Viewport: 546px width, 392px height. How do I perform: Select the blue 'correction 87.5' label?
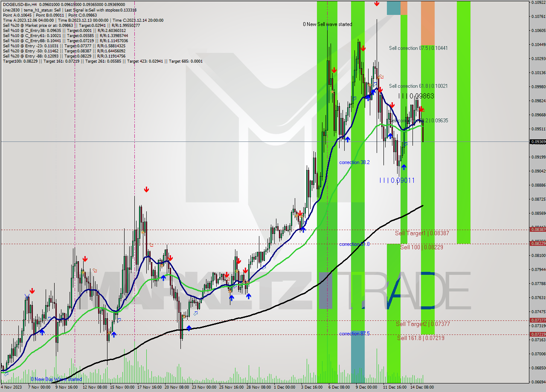354,334
